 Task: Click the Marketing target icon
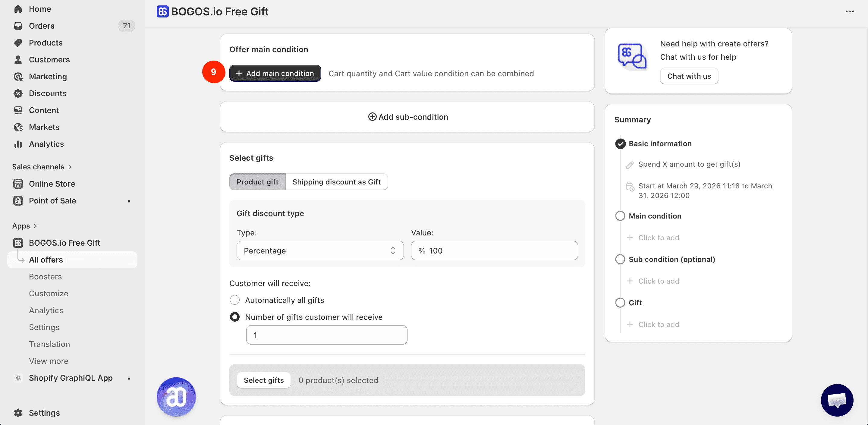click(18, 77)
